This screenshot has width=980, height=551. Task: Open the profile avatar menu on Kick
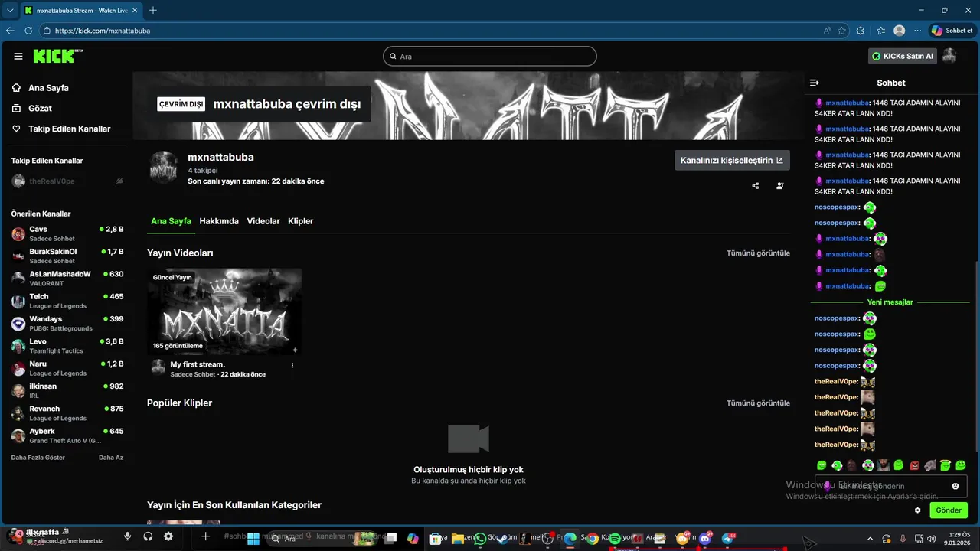949,56
